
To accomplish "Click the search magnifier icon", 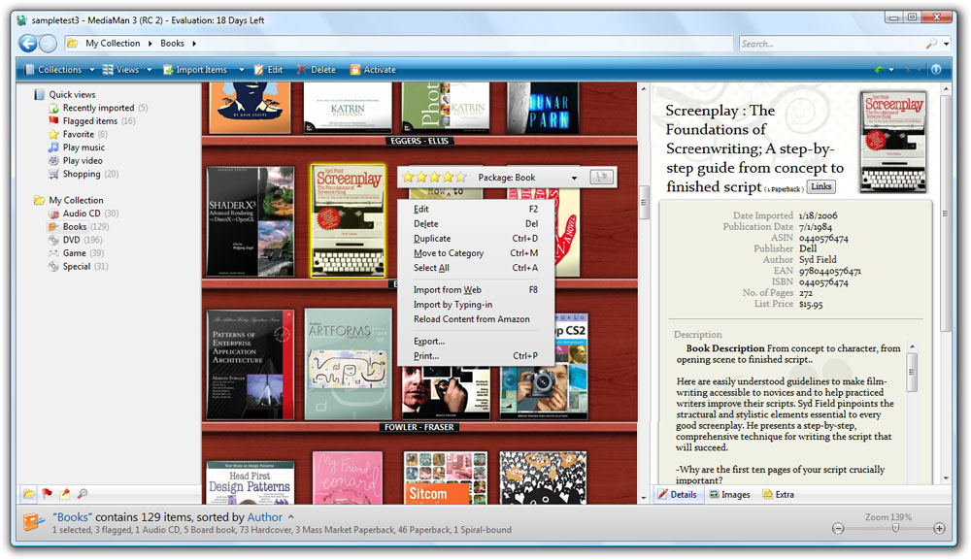I will [x=931, y=44].
